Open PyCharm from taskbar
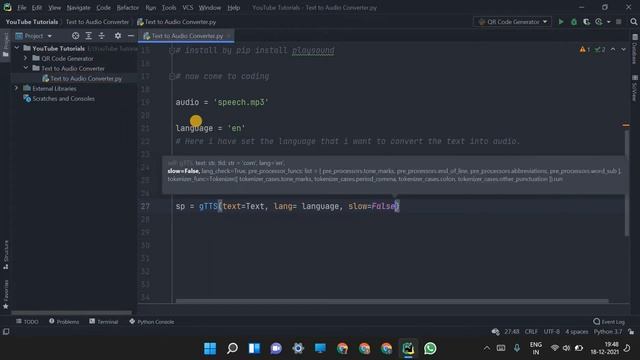This screenshot has height=360, width=640. click(408, 349)
